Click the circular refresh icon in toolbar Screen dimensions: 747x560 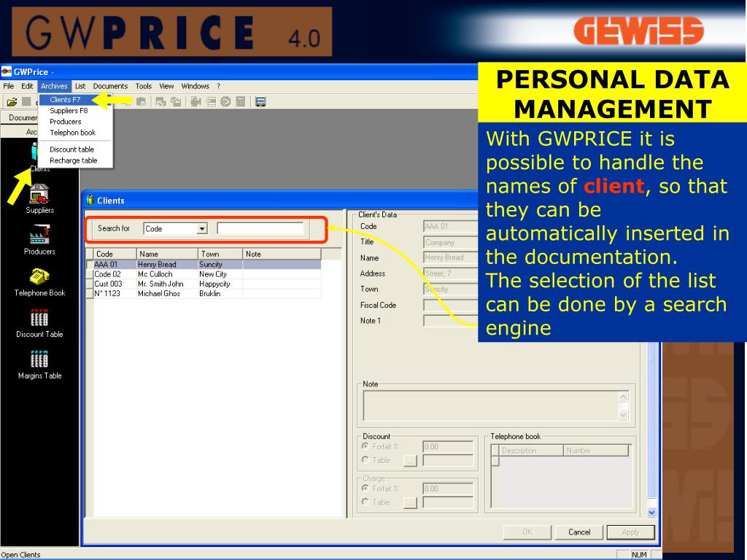coord(226,102)
